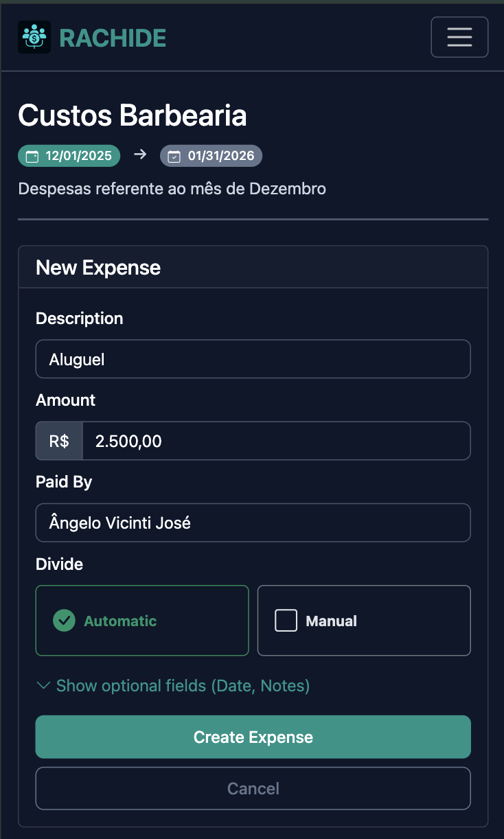This screenshot has height=839, width=504.
Task: Click the R$ currency prefix
Action: tap(58, 440)
